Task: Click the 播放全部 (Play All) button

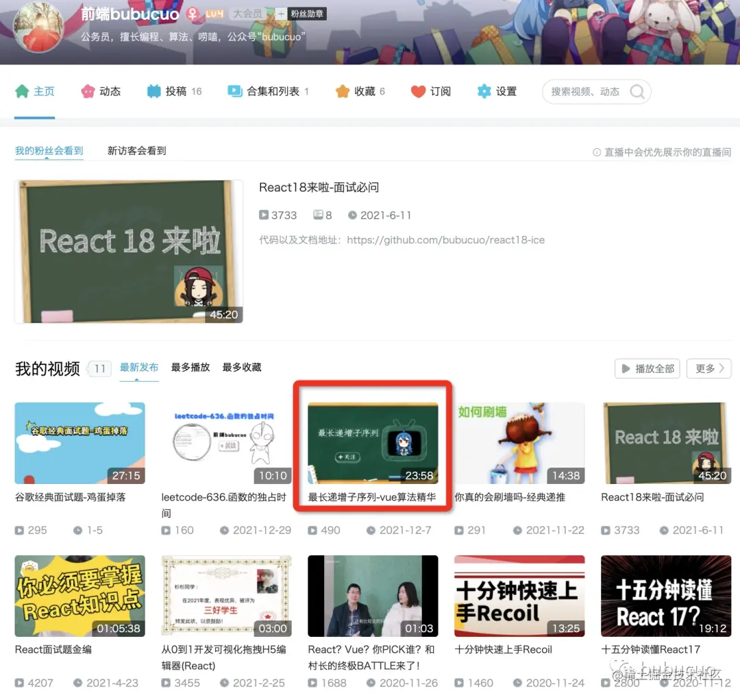Action: pyautogui.click(x=647, y=368)
